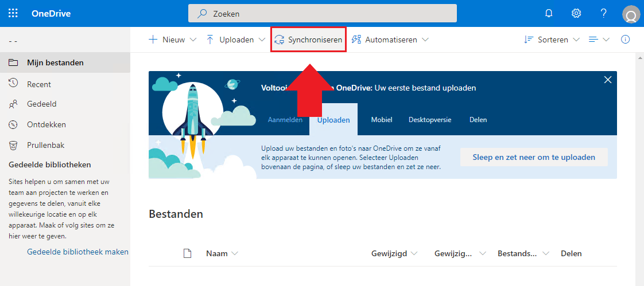Image resolution: width=644 pixels, height=286 pixels.
Task: Click the compass icon of Ontdekken
Action: (x=13, y=124)
